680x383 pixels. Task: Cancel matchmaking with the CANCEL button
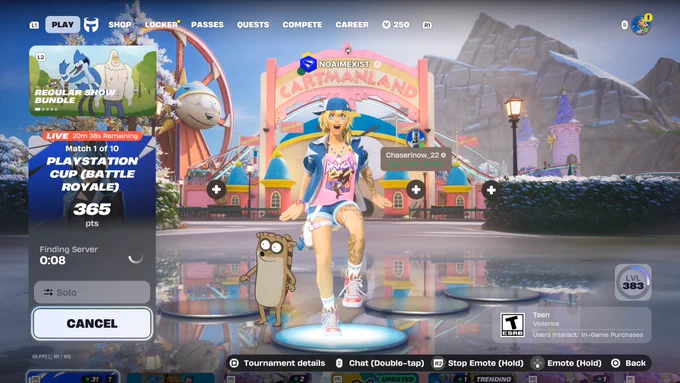coord(92,324)
